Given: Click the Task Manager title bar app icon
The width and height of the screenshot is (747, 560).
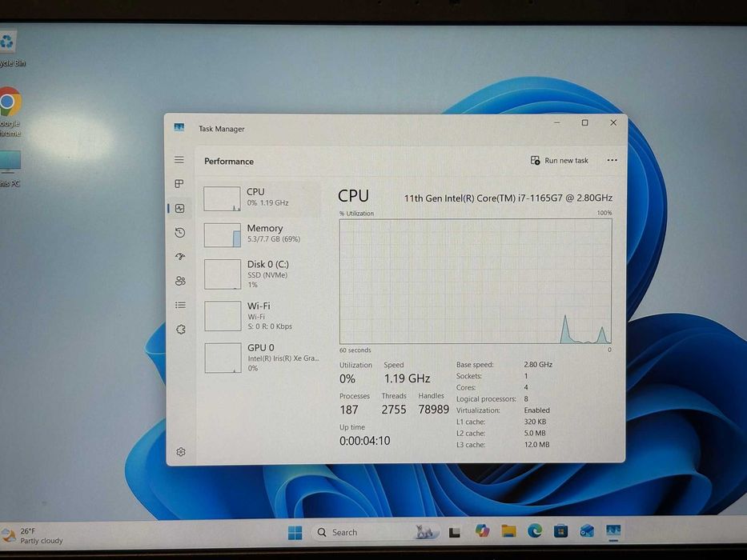Looking at the screenshot, I should (x=179, y=128).
